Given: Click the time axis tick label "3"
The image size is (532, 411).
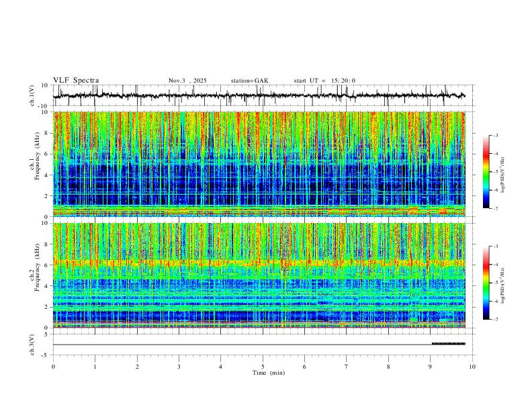Looking at the screenshot, I should coord(179,367).
